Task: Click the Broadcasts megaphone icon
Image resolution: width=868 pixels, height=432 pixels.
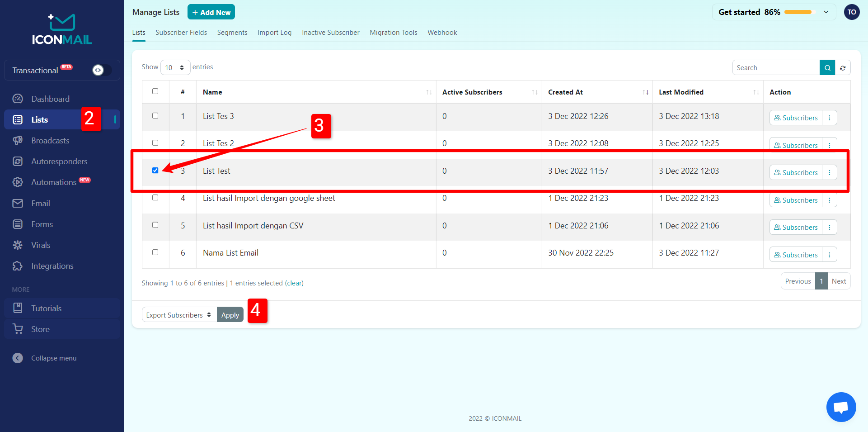Action: [x=18, y=141]
